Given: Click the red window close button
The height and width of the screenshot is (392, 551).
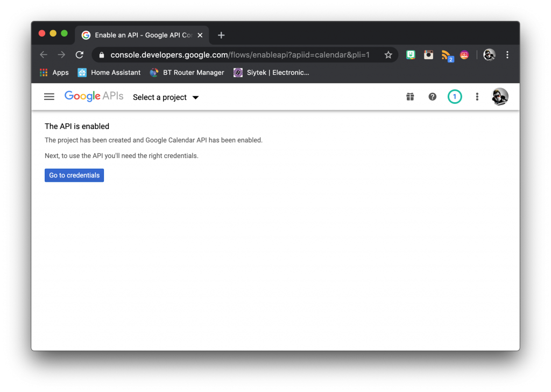Looking at the screenshot, I should (x=42, y=33).
